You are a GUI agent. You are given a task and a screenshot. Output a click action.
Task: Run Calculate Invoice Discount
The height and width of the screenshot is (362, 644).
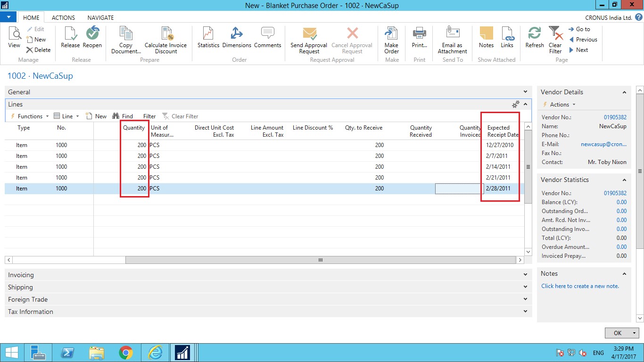(x=166, y=40)
